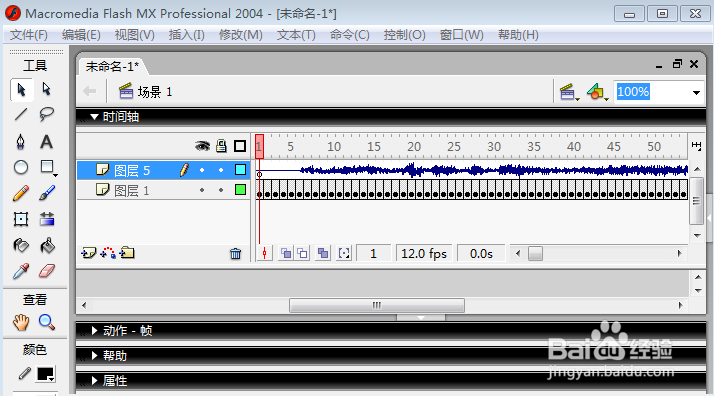714x396 pixels.
Task: Activate the Fill Transform tool
Action: click(46, 219)
